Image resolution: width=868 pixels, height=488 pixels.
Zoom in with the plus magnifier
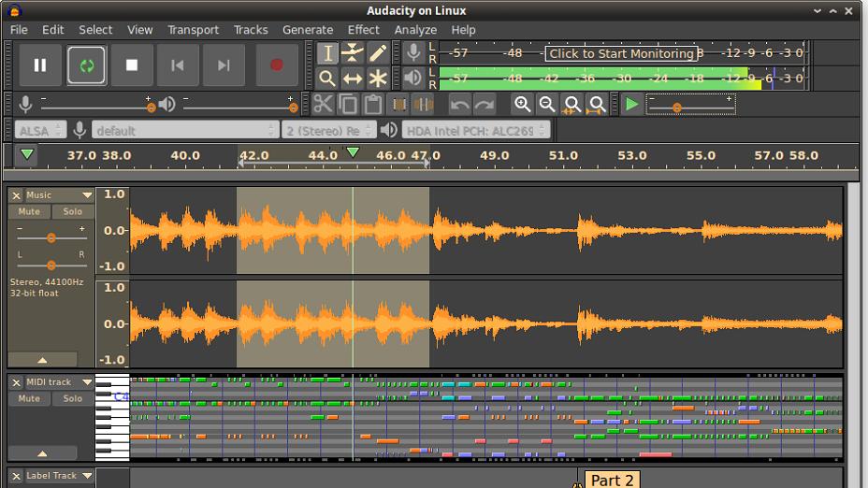pos(522,104)
